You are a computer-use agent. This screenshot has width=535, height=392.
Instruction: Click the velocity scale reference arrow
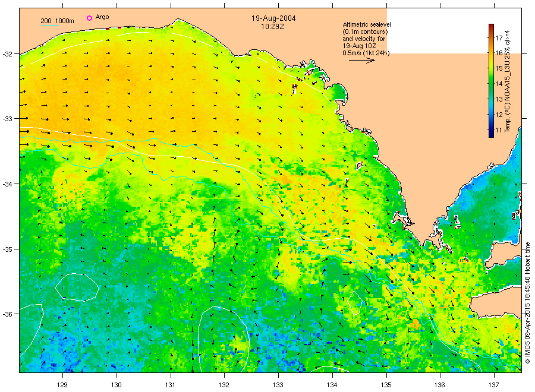pyautogui.click(x=361, y=61)
